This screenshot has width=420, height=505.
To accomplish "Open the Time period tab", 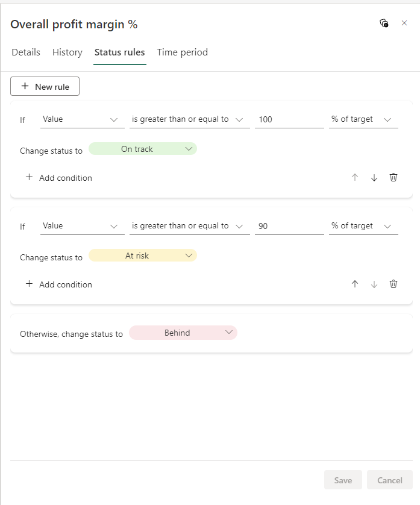I will 182,52.
